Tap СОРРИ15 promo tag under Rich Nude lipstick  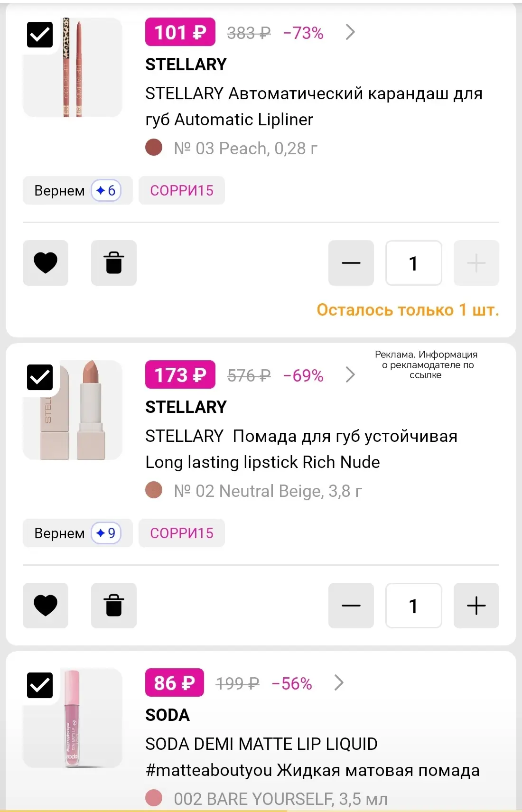click(182, 533)
